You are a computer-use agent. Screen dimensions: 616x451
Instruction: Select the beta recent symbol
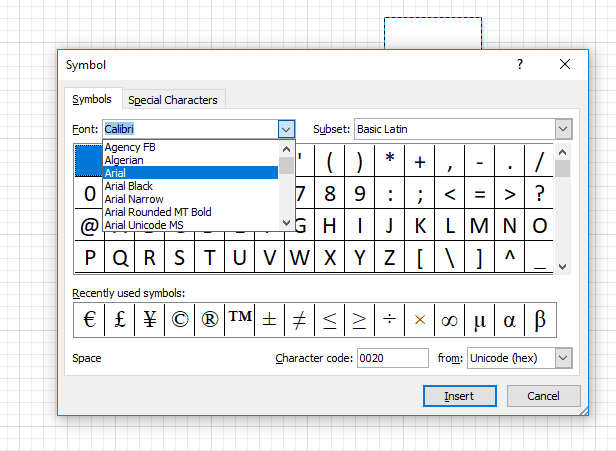pos(540,320)
